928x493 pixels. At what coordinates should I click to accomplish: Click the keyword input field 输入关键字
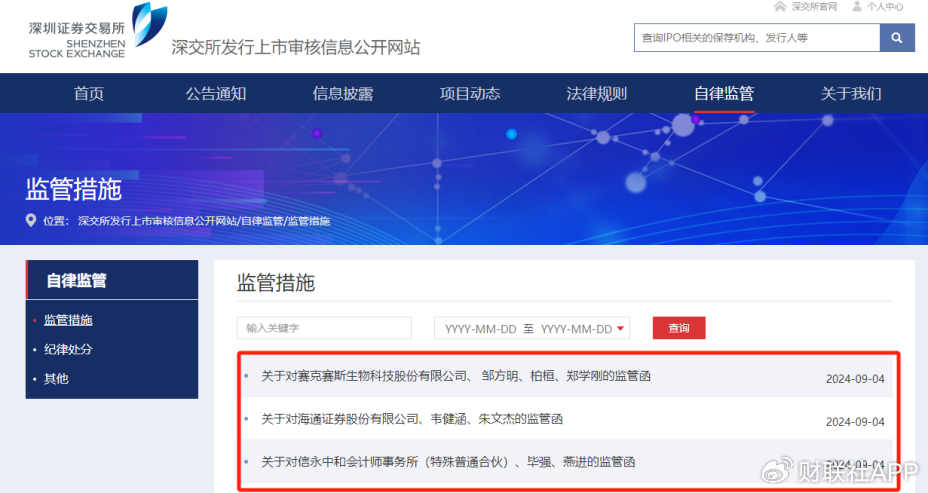pos(324,328)
